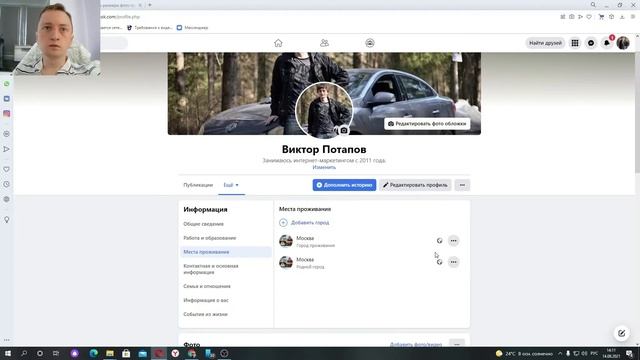Open the shopping cart icon in browser toolbar
The image size is (640, 360).
point(601,17)
